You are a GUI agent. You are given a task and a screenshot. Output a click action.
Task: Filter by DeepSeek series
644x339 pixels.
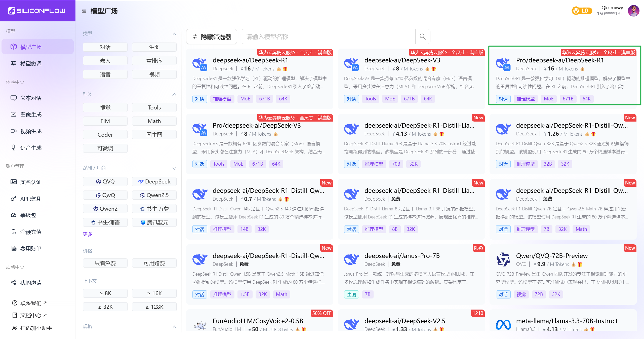tap(154, 182)
